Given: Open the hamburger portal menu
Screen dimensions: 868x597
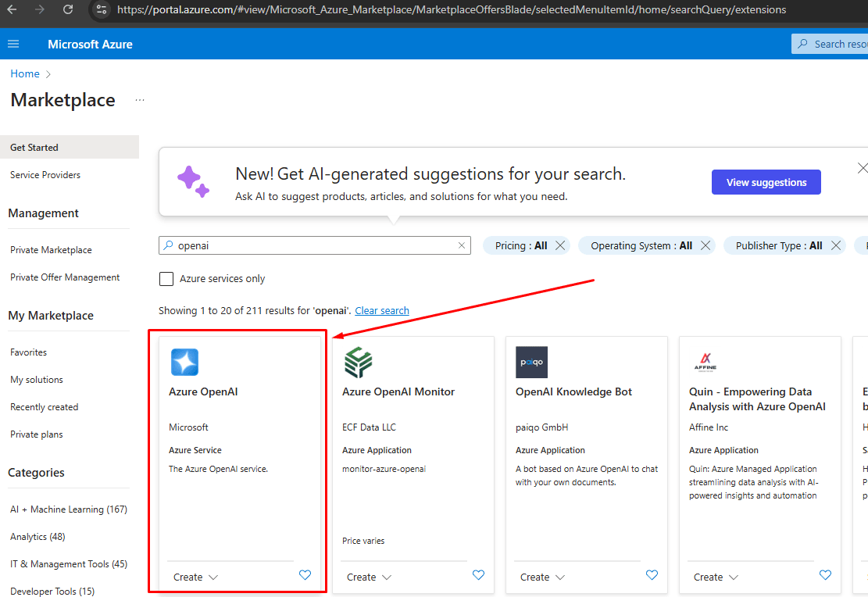Looking at the screenshot, I should pos(13,44).
